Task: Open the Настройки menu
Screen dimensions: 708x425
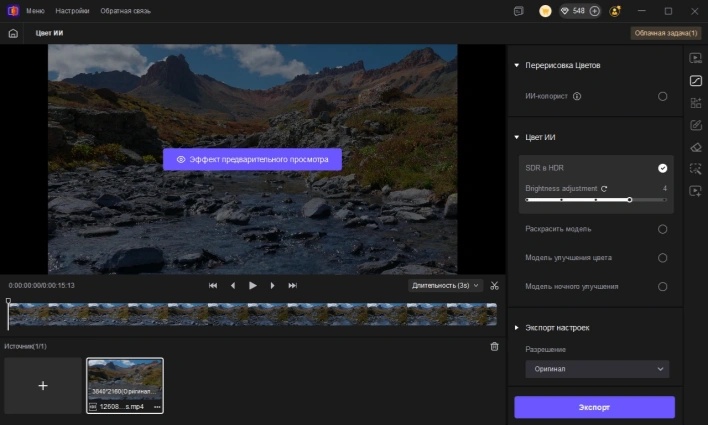Action: click(70, 11)
